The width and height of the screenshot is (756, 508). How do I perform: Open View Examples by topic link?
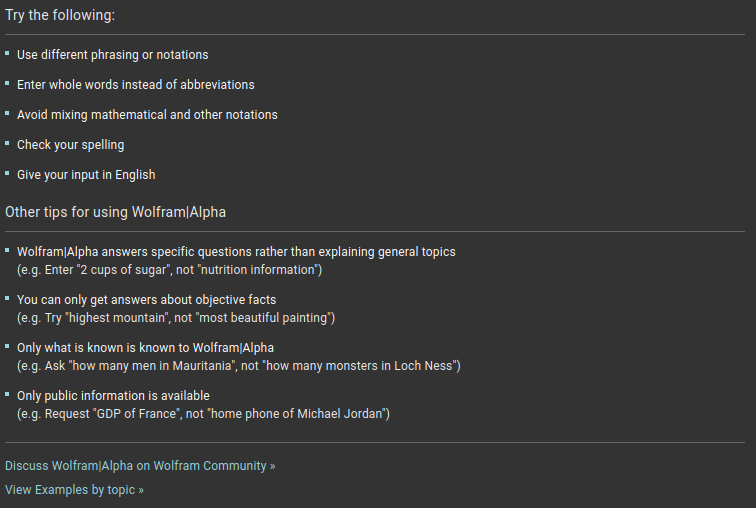(x=74, y=490)
